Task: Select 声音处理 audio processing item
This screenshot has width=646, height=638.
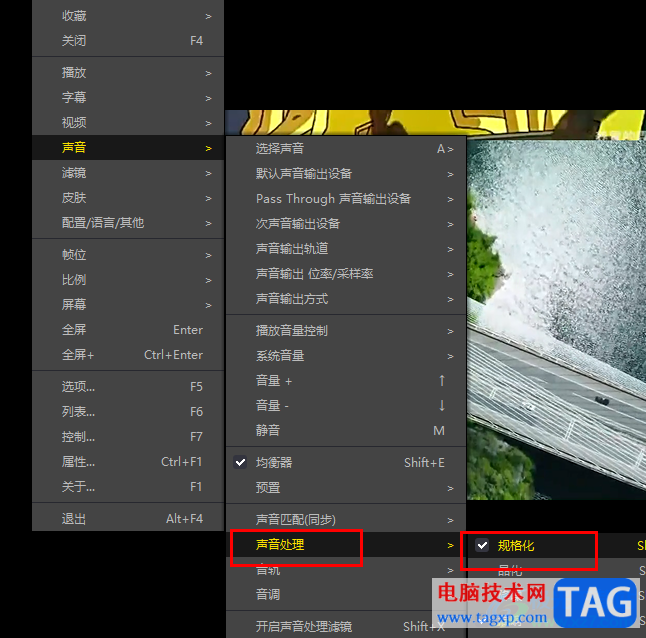Action: (346, 545)
